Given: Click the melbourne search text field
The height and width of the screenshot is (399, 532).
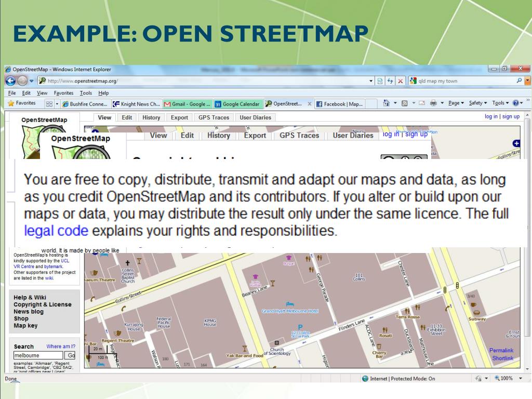Looking at the screenshot, I should pyautogui.click(x=38, y=355).
